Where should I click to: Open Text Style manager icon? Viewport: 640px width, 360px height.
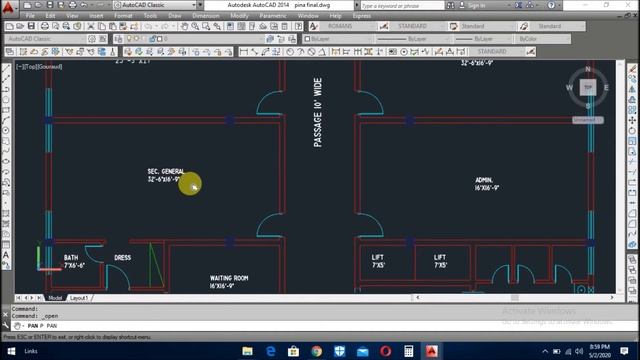313,26
